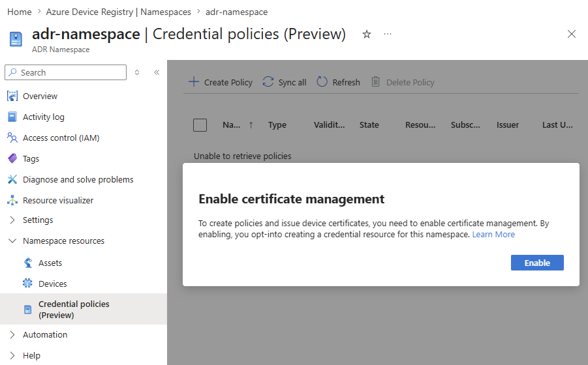This screenshot has width=588, height=365.
Task: Click the Issuer column header
Action: click(x=508, y=125)
